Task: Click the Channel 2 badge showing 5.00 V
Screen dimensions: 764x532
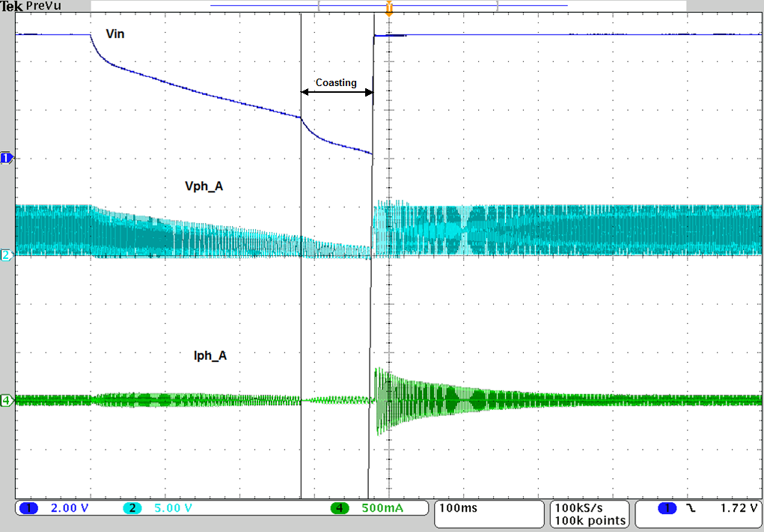Action: 132,508
